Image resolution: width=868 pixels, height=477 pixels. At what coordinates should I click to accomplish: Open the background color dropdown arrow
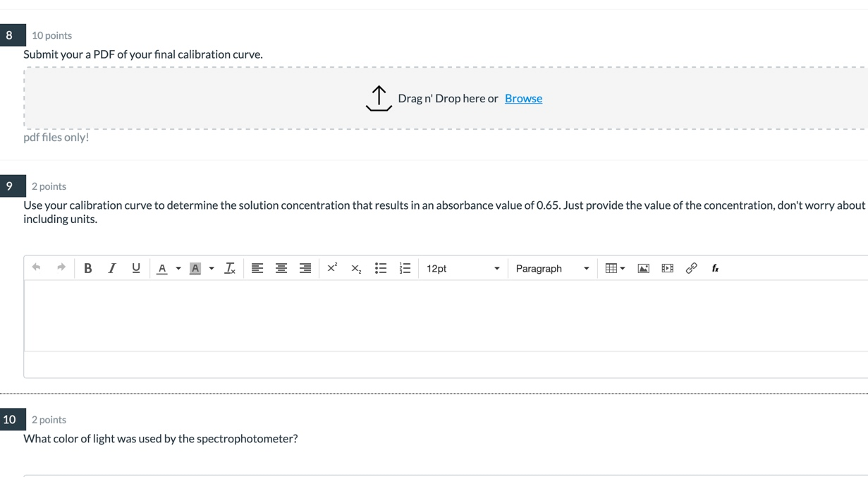(212, 268)
